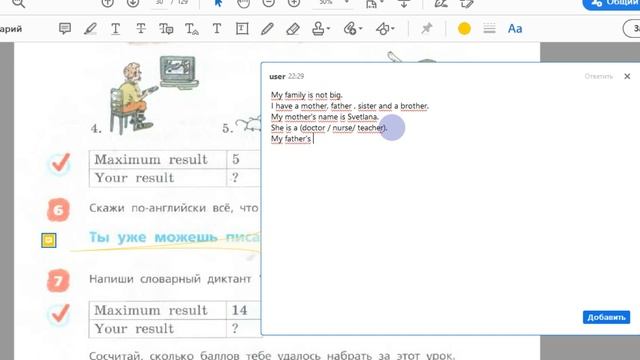Viewport: 640px width, 360px height.
Task: Close the comment popup with X
Action: pos(627,76)
